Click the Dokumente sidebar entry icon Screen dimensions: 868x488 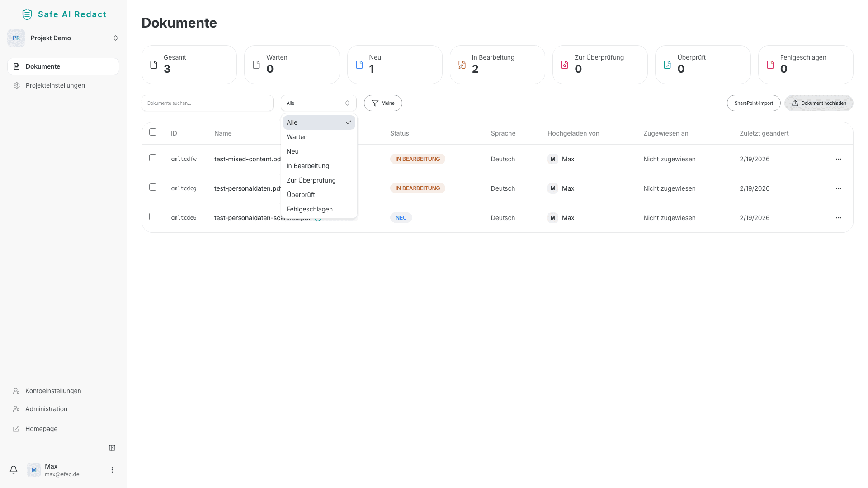tap(17, 66)
